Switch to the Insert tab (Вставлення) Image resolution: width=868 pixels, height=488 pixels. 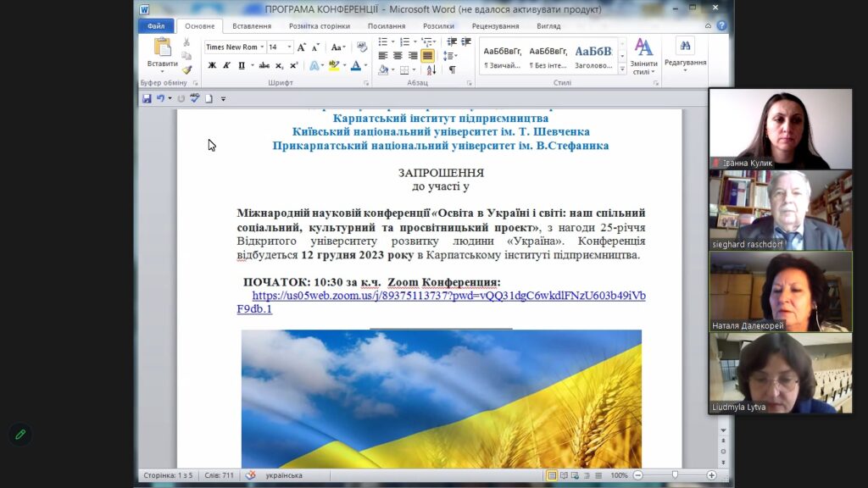tap(252, 26)
